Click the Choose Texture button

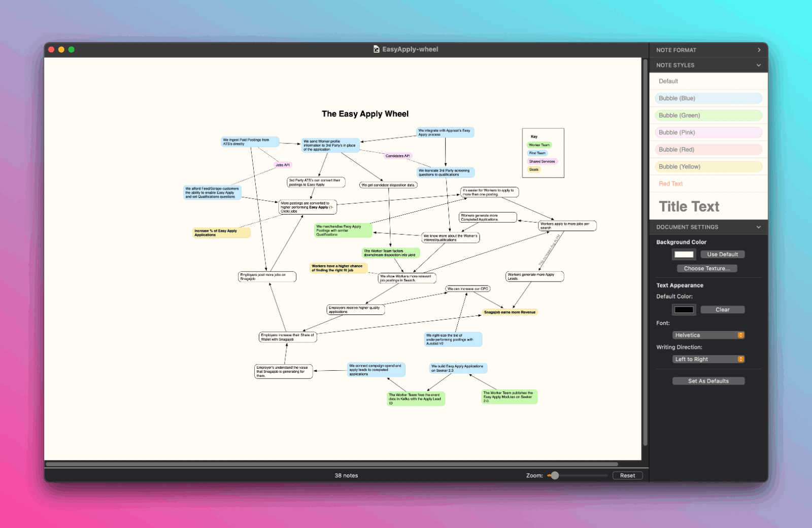point(706,268)
